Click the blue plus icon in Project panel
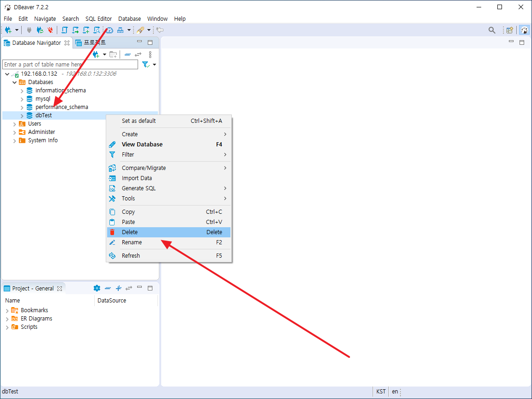 pyautogui.click(x=118, y=288)
